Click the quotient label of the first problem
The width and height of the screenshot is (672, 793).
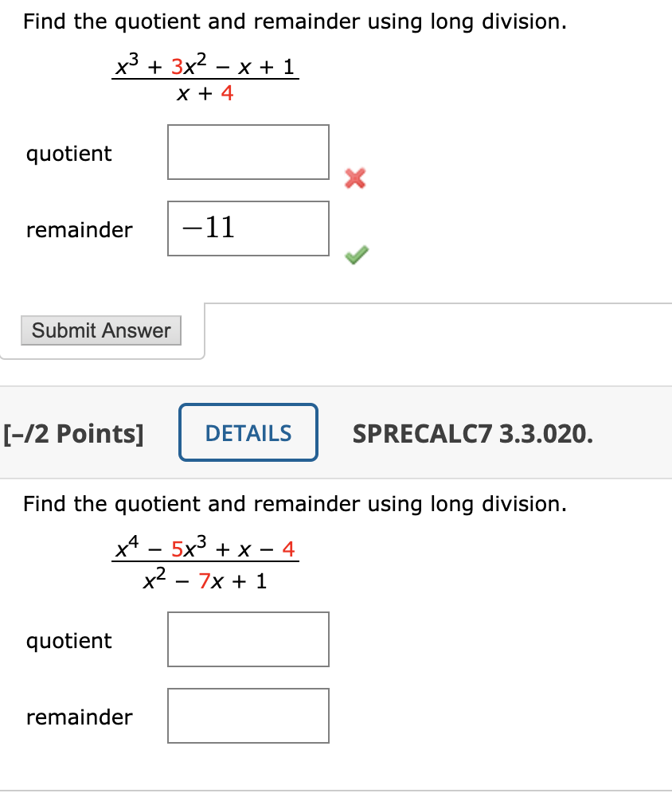[x=69, y=154]
